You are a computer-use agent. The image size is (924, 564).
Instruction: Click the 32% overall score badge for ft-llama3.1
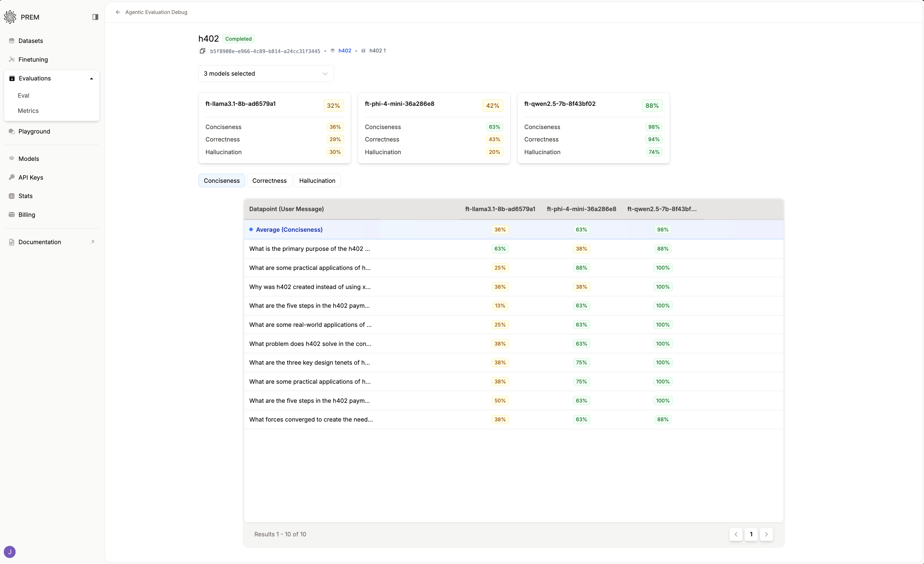click(333, 106)
